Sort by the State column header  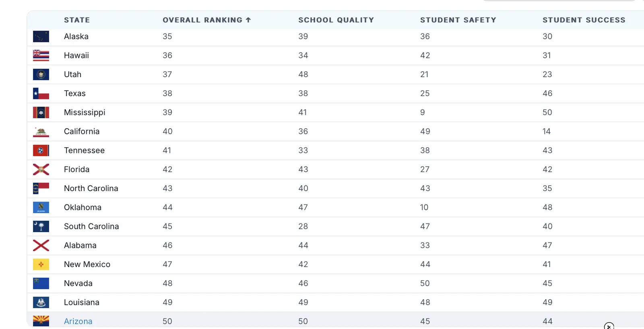click(77, 20)
